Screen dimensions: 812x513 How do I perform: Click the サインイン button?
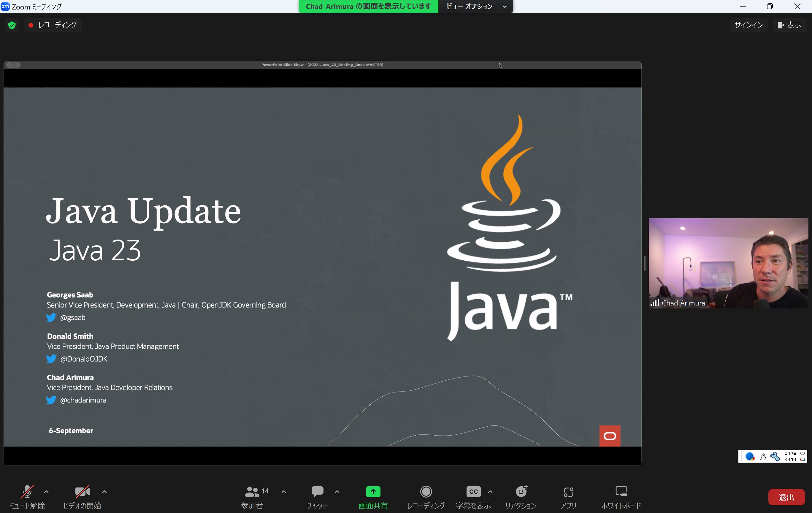coord(748,25)
